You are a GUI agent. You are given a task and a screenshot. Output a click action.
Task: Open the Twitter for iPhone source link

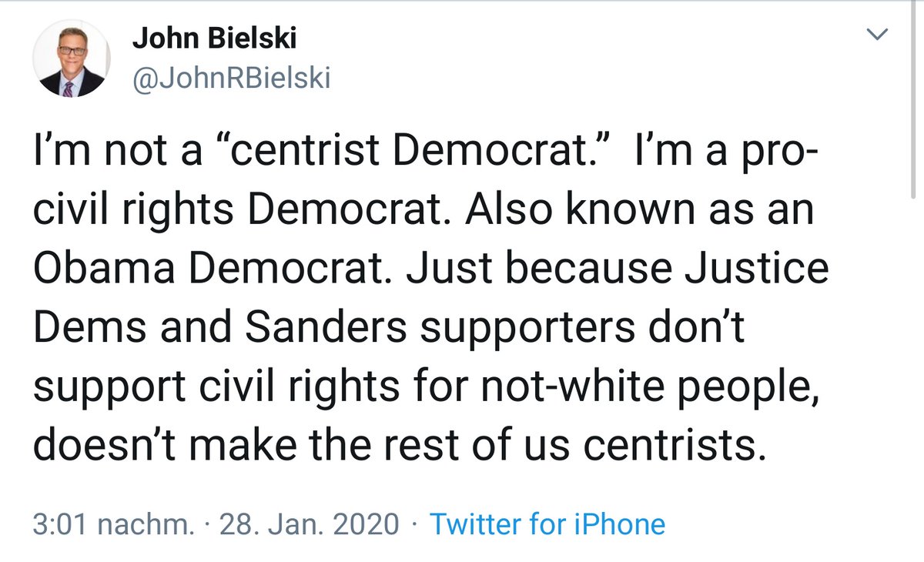547,524
